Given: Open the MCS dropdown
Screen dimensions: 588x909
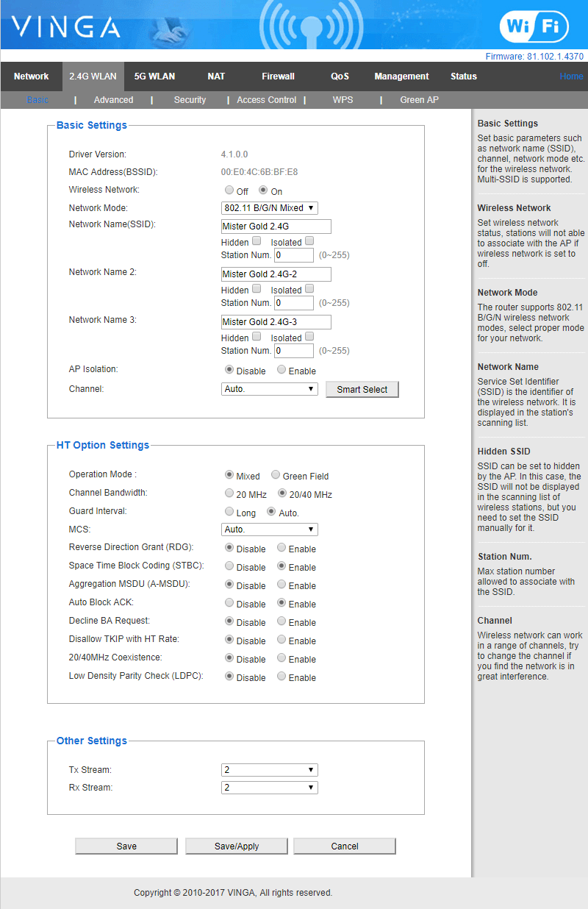Looking at the screenshot, I should pyautogui.click(x=269, y=530).
